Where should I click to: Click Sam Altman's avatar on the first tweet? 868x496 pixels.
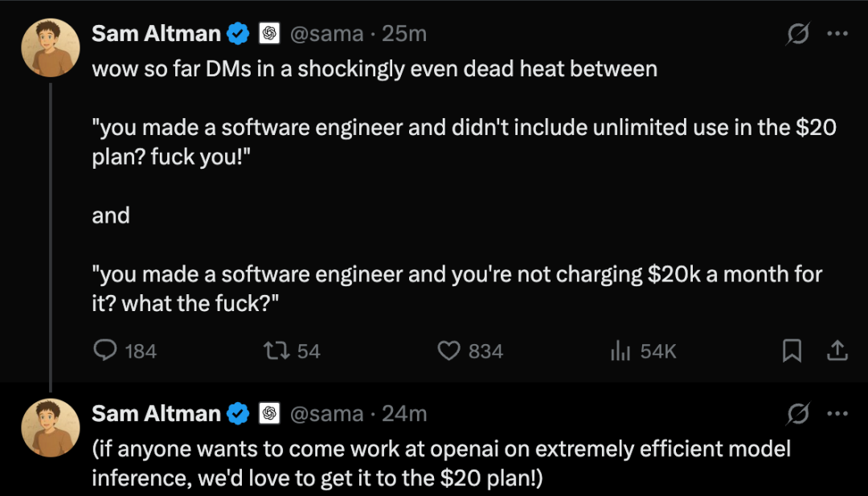pyautogui.click(x=48, y=47)
